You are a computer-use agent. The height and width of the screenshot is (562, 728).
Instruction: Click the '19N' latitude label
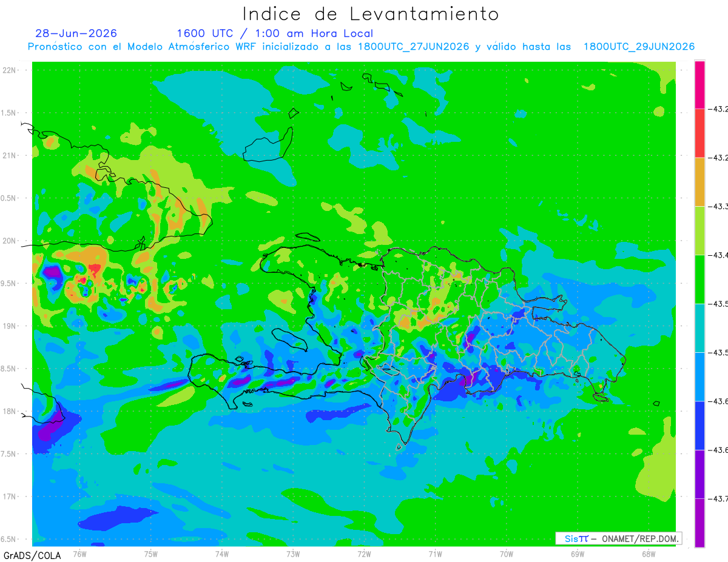coord(10,326)
